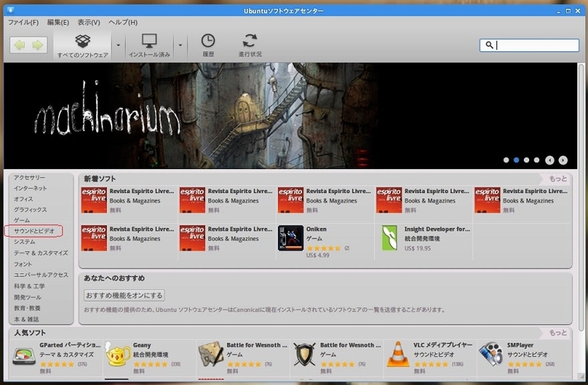Open the 本 & 雑誌 category
Image resolution: width=588 pixels, height=385 pixels.
pyautogui.click(x=26, y=319)
